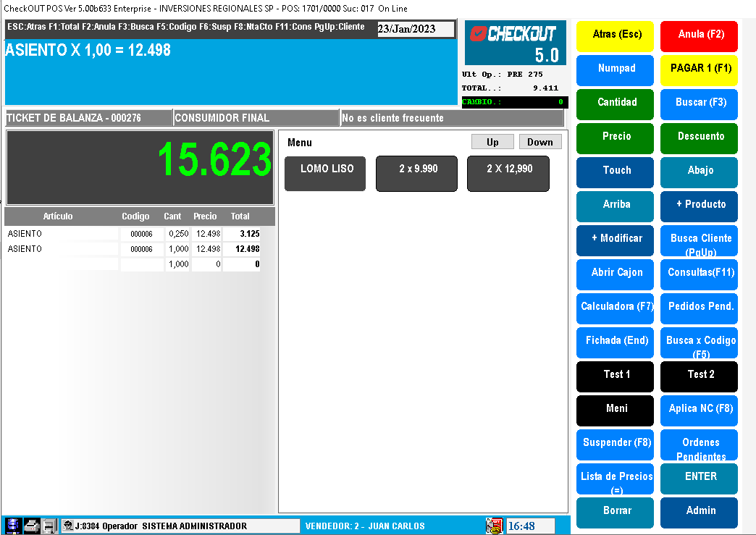
Task: Select the 2 x 9.990 promo item
Action: click(416, 174)
